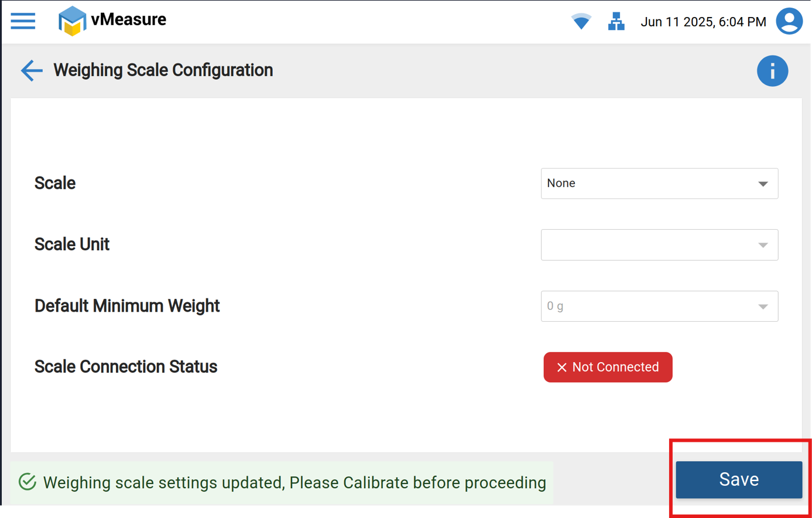The width and height of the screenshot is (812, 518).
Task: Open the Default Minimum Weight dropdown
Action: click(650, 306)
